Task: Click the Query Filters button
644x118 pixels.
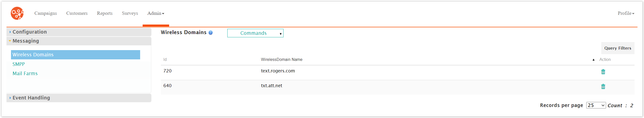Action: click(618, 48)
